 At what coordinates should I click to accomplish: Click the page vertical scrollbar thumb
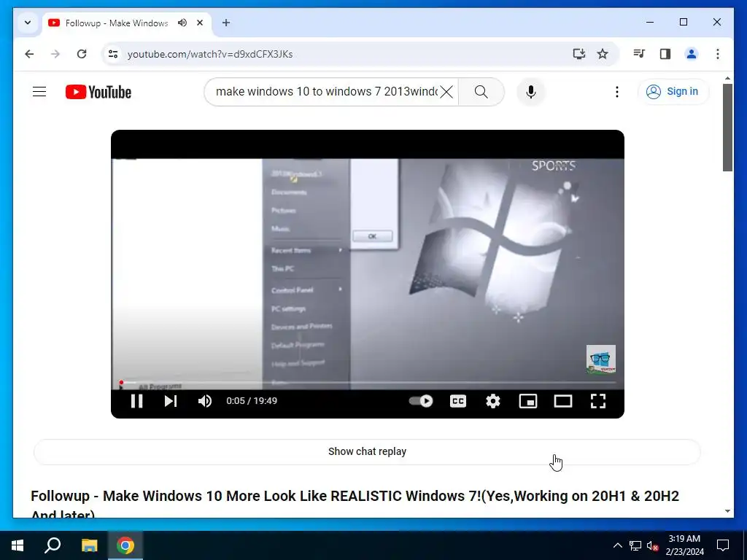[727, 127]
